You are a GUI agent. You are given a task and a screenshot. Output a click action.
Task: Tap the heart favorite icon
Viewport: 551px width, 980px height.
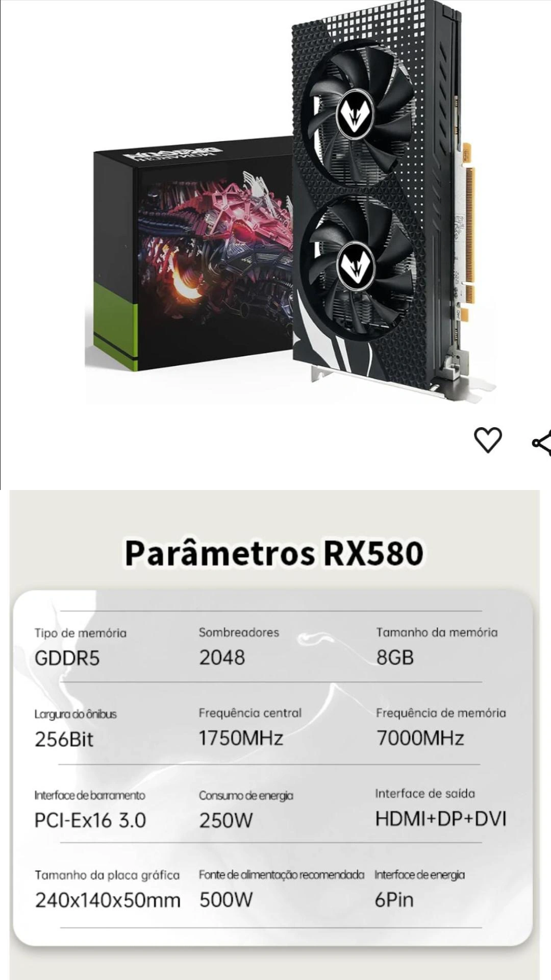tap(488, 440)
